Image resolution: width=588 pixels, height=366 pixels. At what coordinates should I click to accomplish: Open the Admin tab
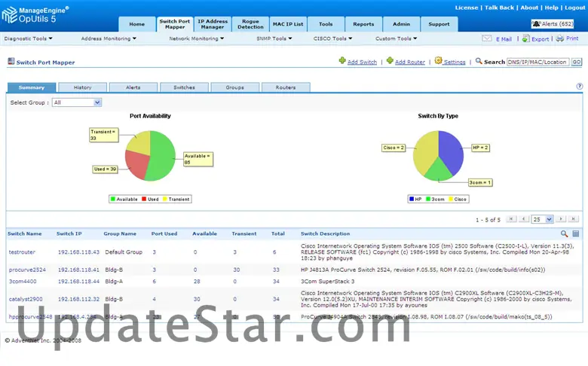pos(401,24)
